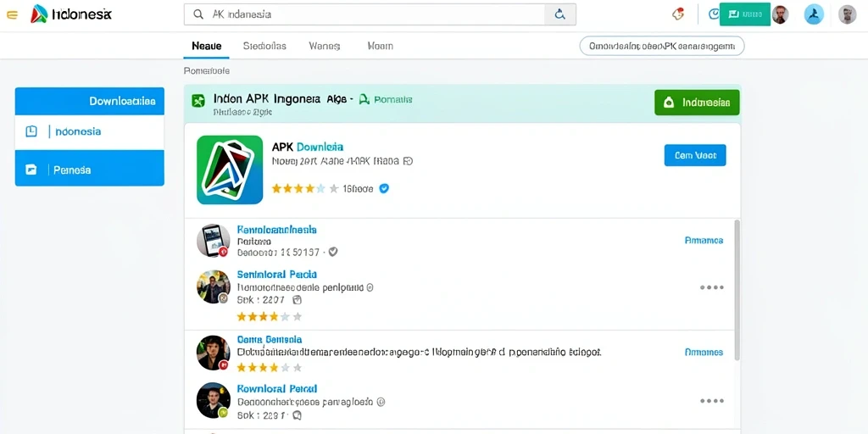Click the blue verified badge near rating
Image resolution: width=868 pixels, height=434 pixels.
coord(384,189)
